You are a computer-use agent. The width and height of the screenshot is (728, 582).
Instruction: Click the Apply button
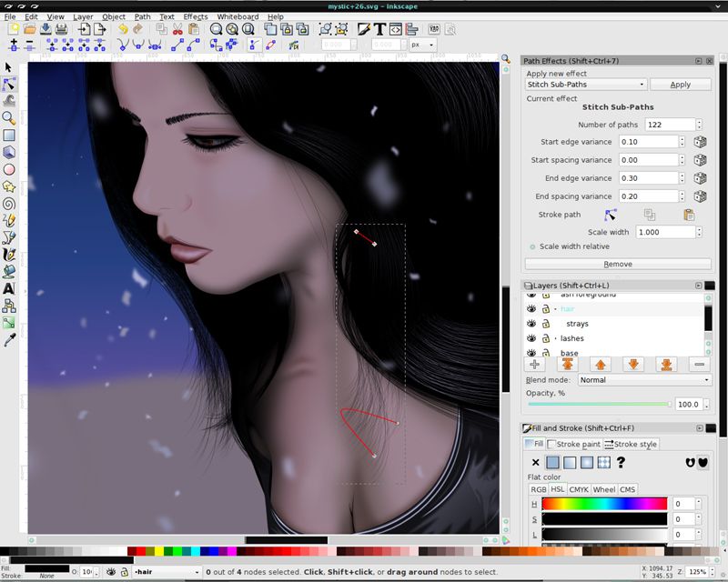click(x=681, y=85)
